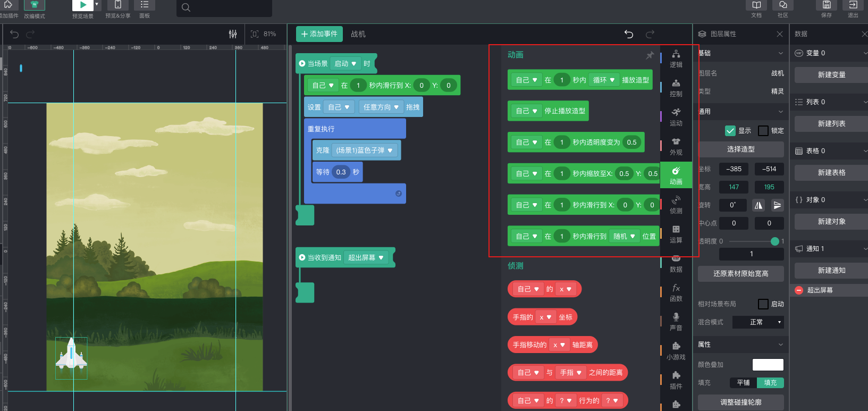868x411 pixels.
Task: Enable the 锁定 lock checkbox
Action: click(763, 131)
